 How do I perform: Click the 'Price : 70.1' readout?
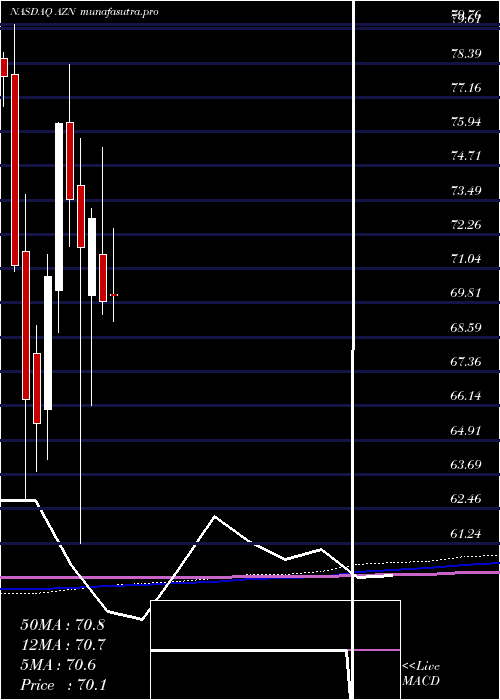62,685
